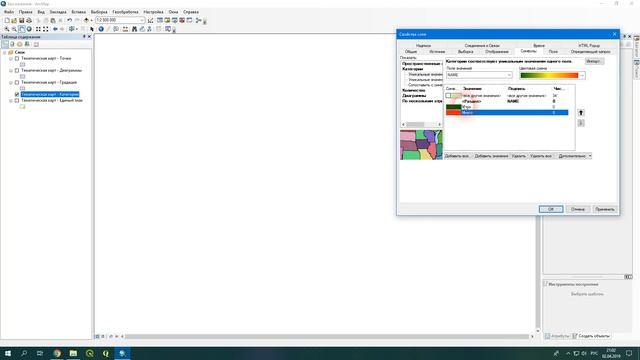
Task: Click the Fixed Zoom In icon
Action: [x=38, y=29]
